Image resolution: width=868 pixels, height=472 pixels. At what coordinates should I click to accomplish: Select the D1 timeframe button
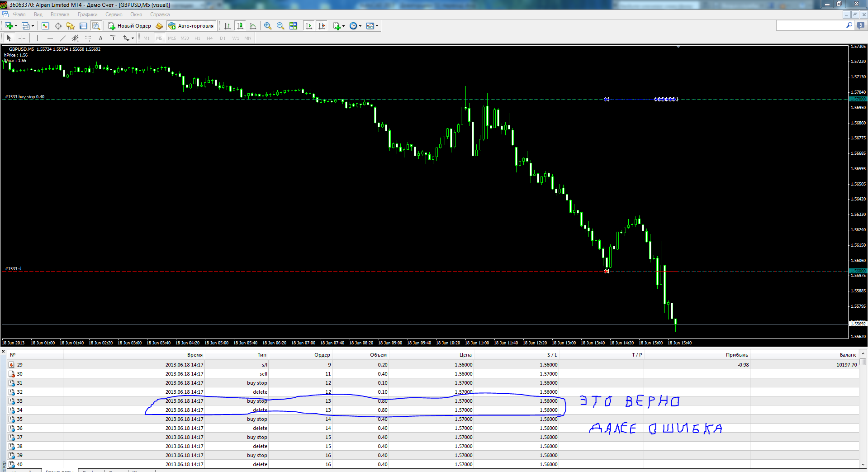tap(223, 38)
